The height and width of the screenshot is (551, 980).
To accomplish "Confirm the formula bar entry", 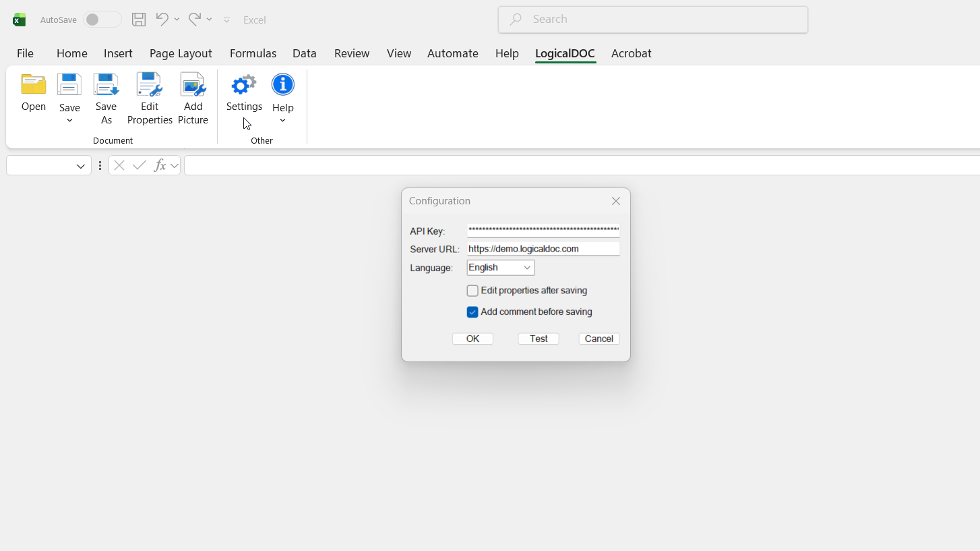I will coord(140,165).
